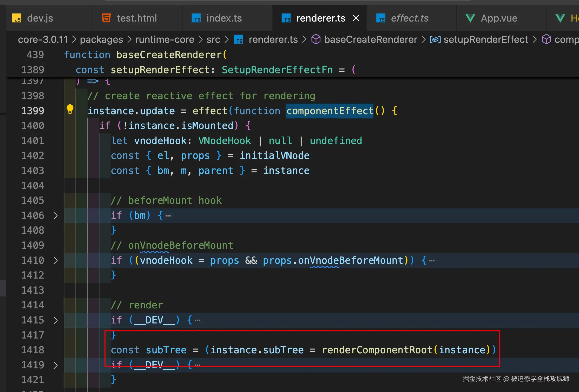Switch to the test.html tab
579x392 pixels.
[x=137, y=18]
